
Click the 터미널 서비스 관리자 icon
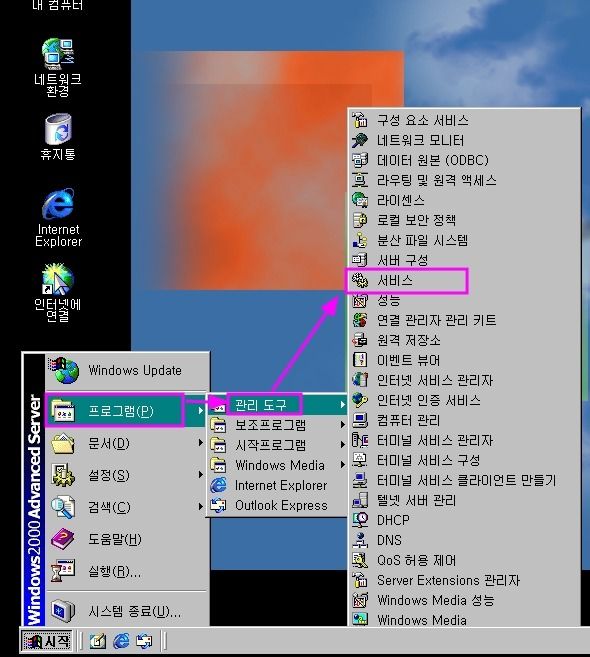pyautogui.click(x=360, y=440)
